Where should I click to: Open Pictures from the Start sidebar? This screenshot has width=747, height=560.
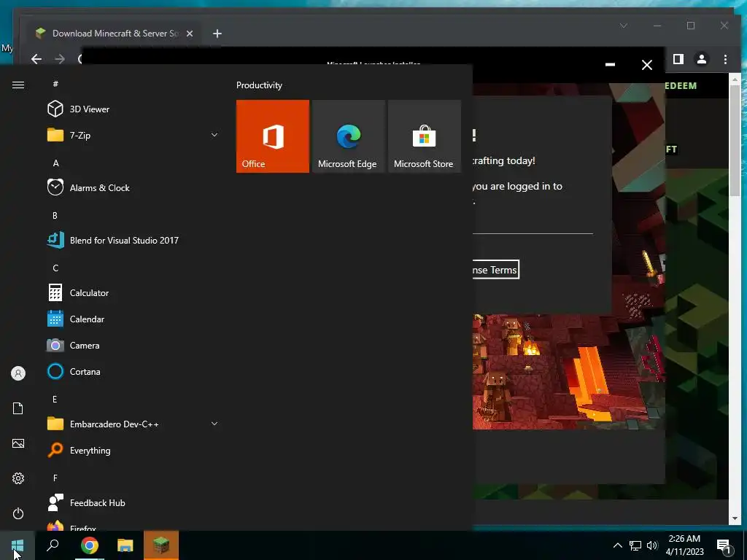(18, 443)
